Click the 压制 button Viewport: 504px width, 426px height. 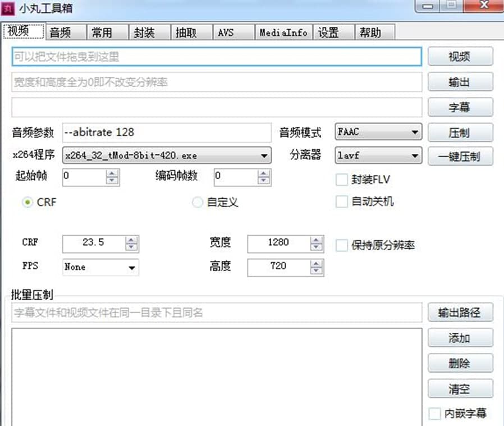coord(460,132)
